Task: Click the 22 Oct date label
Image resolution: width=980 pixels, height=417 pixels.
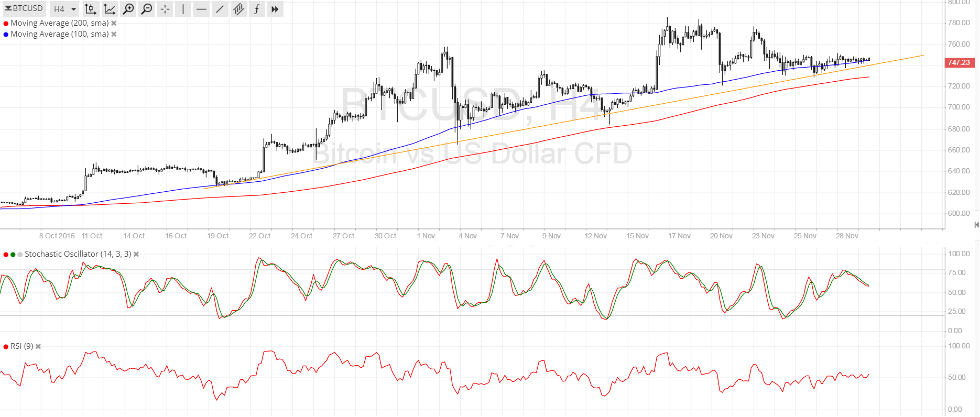Action: tap(260, 236)
